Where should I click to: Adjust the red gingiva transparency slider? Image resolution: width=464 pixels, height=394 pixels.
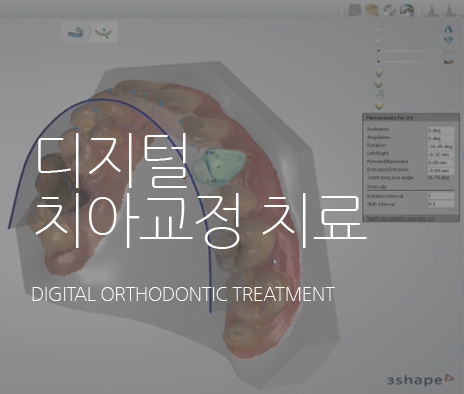[413, 62]
